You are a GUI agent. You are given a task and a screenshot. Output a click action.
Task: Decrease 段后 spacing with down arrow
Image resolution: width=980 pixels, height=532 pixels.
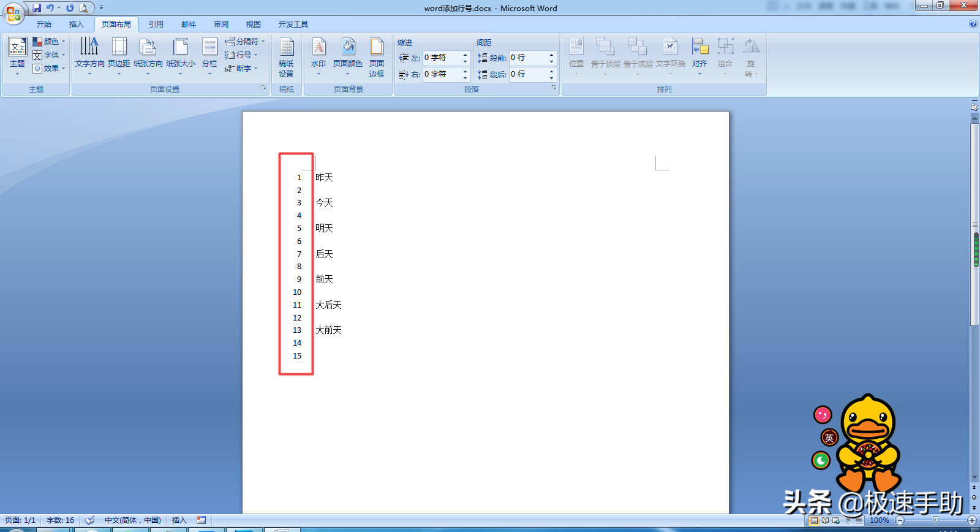click(x=552, y=78)
